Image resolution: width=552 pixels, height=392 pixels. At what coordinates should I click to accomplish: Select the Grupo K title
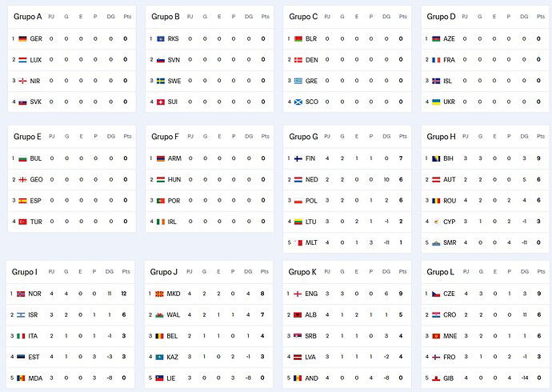coord(303,272)
